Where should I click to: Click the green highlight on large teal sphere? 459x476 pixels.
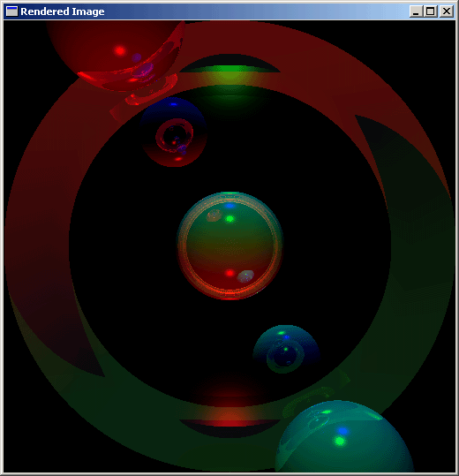coord(340,441)
